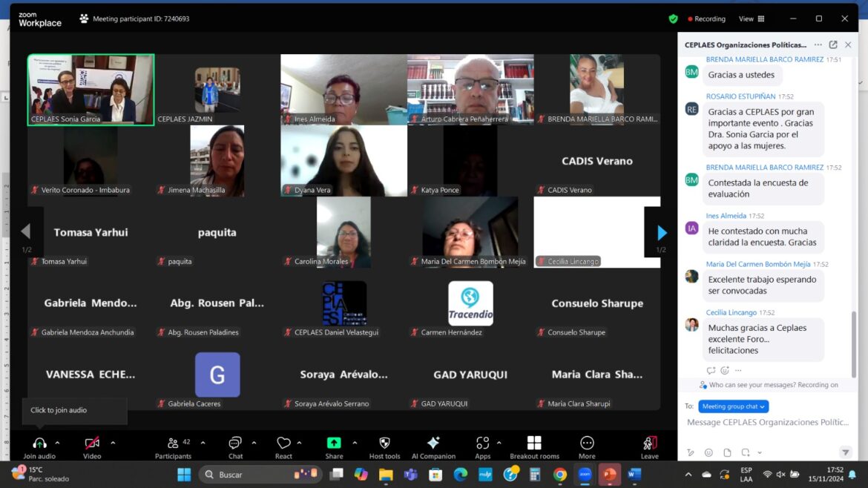Open the More options menu in toolbar
This screenshot has height=488, width=868.
[587, 444]
